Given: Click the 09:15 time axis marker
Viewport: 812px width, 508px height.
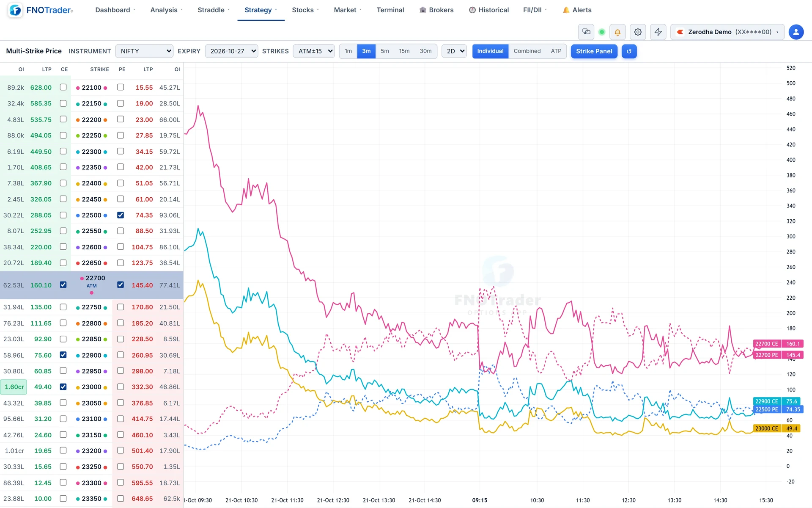Looking at the screenshot, I should point(480,500).
